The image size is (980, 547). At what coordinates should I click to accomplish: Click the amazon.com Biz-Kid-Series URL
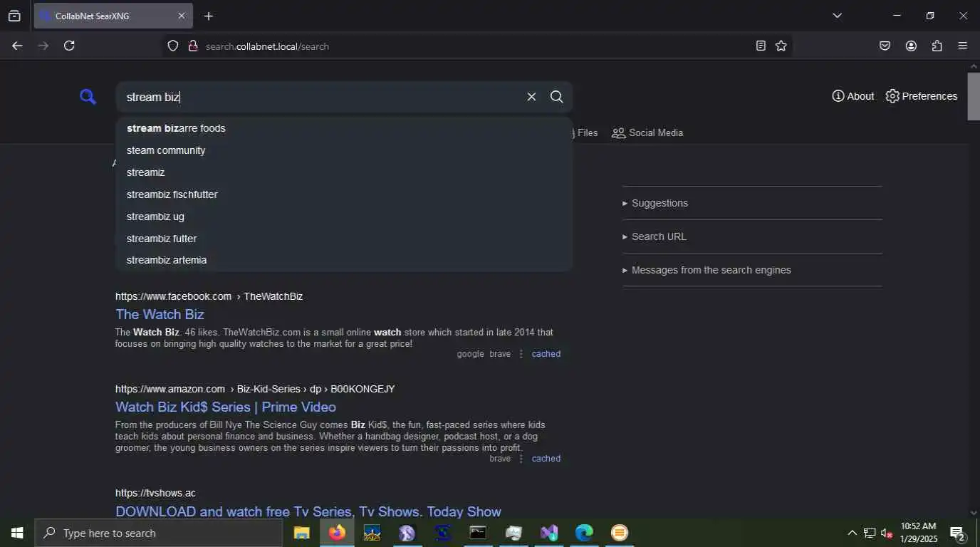[x=255, y=389]
